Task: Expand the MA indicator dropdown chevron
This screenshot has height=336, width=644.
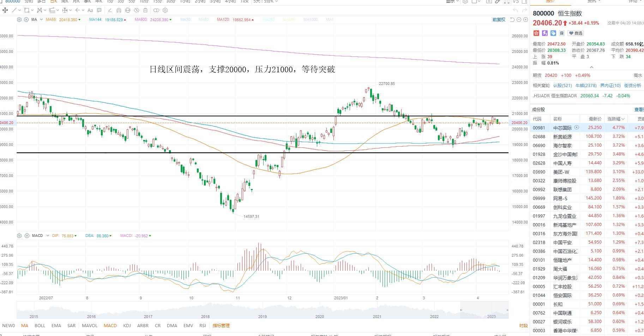Action: [x=41, y=19]
